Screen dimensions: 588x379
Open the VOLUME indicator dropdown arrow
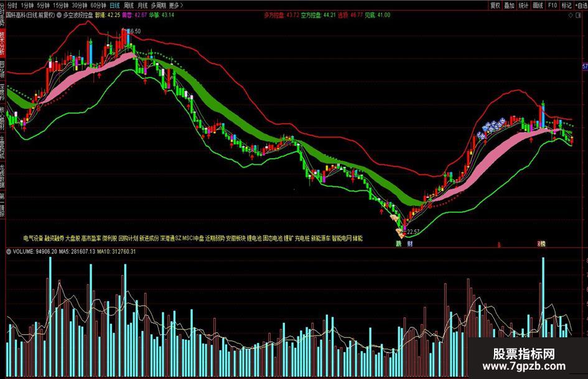[9, 251]
